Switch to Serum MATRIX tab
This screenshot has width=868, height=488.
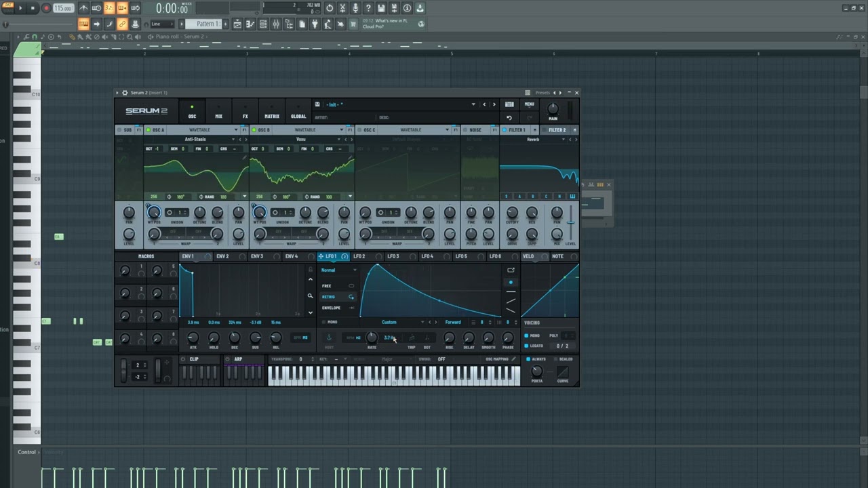tap(271, 111)
